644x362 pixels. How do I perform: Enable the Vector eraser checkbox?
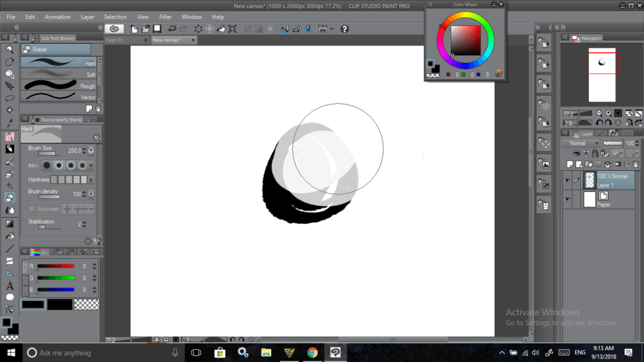point(32,209)
